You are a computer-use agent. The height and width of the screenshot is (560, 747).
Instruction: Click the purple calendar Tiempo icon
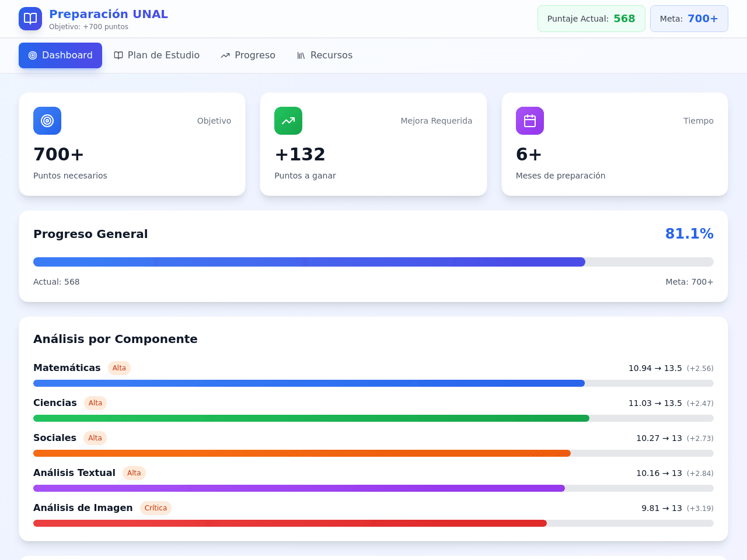coord(530,121)
